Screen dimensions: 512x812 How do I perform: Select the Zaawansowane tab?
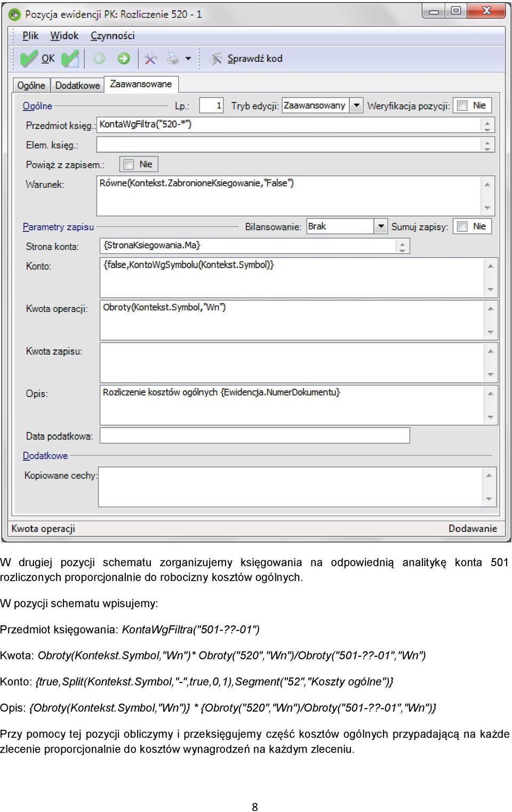[x=141, y=84]
